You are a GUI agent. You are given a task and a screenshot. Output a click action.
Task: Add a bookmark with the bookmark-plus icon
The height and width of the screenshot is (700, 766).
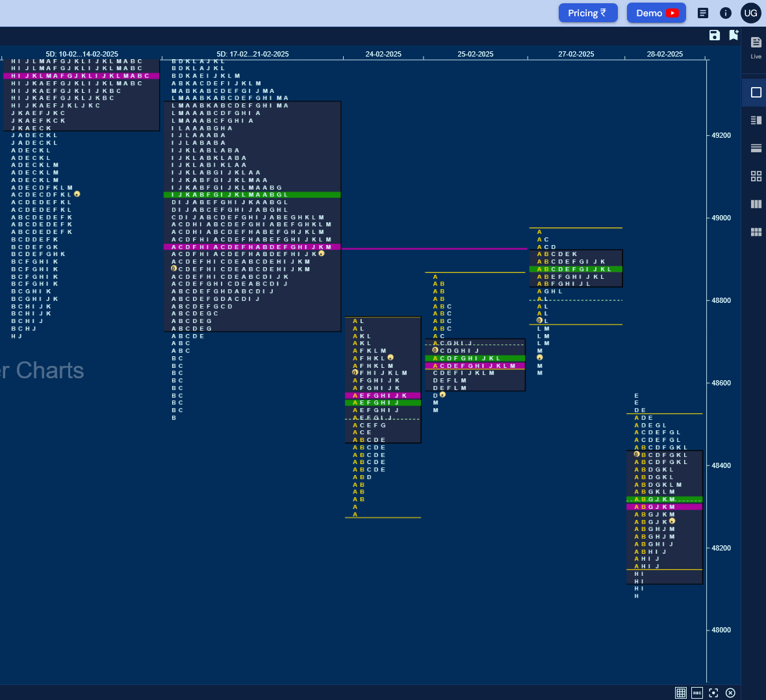point(734,34)
